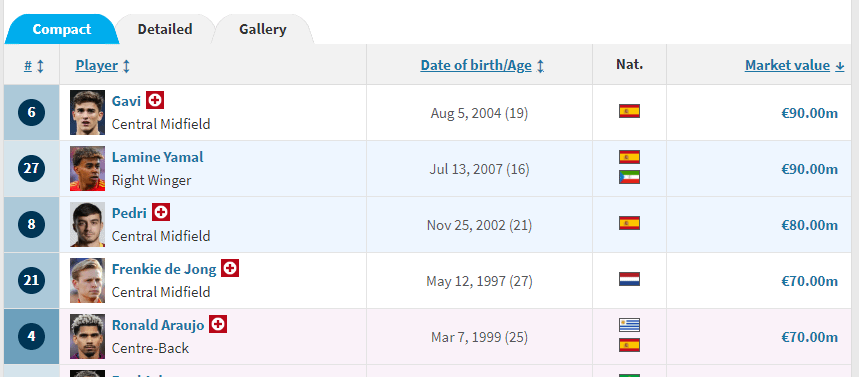The image size is (859, 377).
Task: Click Ronald Araujo's injury cross icon
Action: point(218,324)
